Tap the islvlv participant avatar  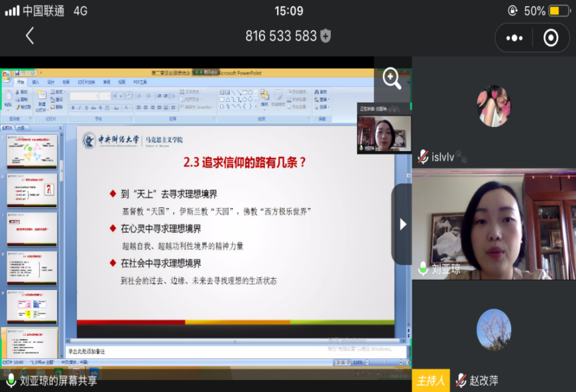[493, 105]
